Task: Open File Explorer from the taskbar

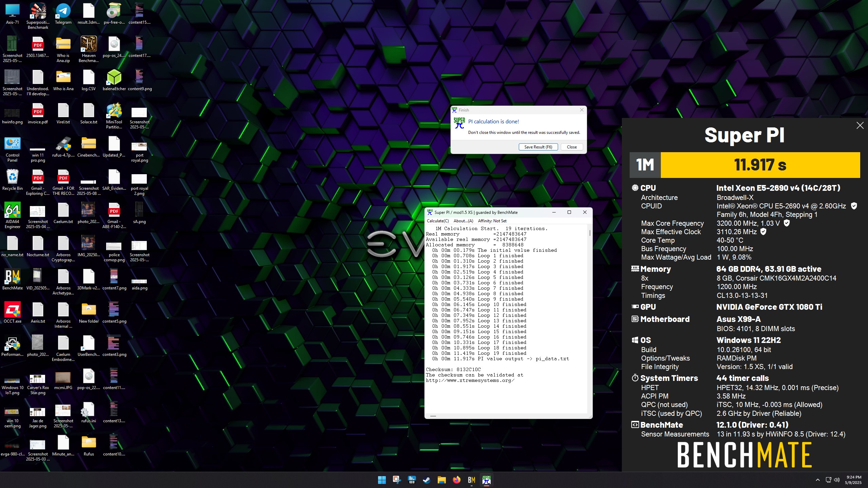Action: [441, 480]
